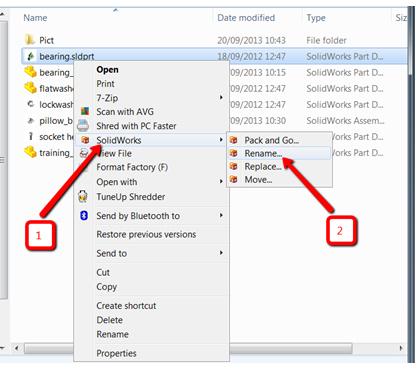
Task: Select Replace... in SolidWorks submenu
Action: tap(263, 166)
